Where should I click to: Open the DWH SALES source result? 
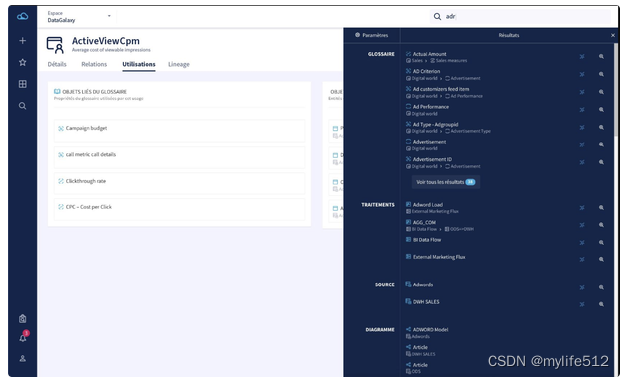426,302
